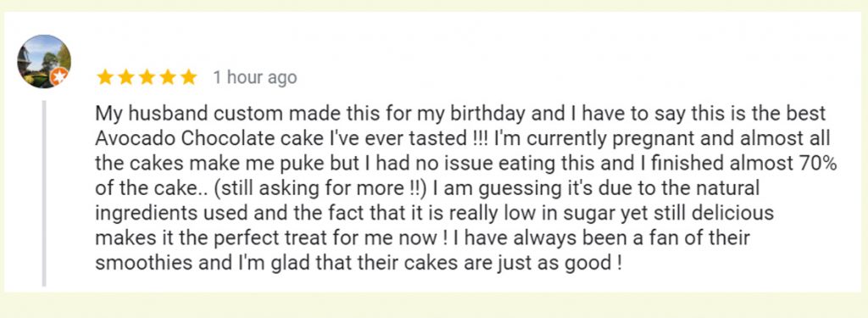Click the orange Local Guide badge

pos(59,77)
